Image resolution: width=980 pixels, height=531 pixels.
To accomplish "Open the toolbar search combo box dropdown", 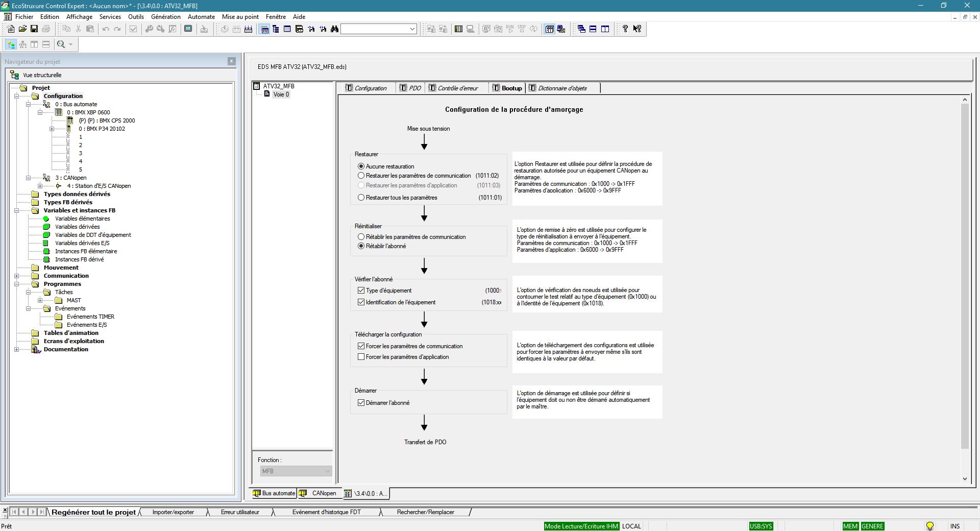I will (x=412, y=29).
